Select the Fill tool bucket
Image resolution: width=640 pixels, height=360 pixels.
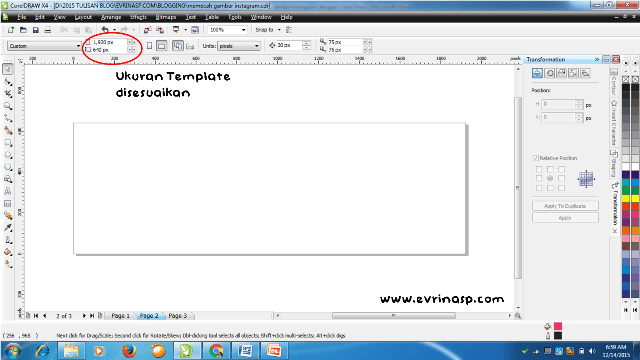pyautogui.click(x=8, y=252)
